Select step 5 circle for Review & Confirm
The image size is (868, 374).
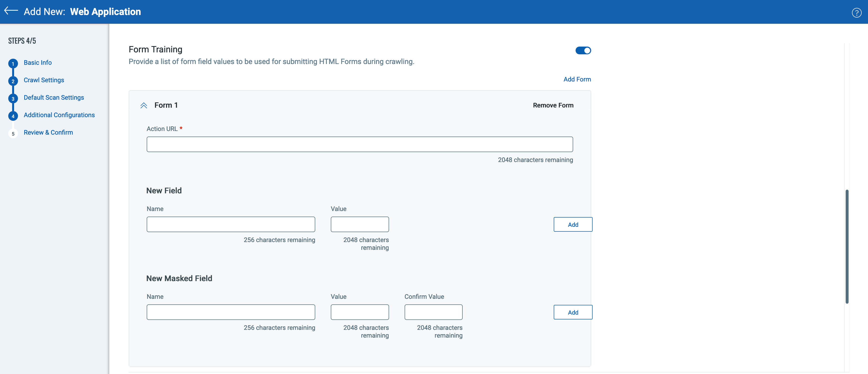(13, 133)
